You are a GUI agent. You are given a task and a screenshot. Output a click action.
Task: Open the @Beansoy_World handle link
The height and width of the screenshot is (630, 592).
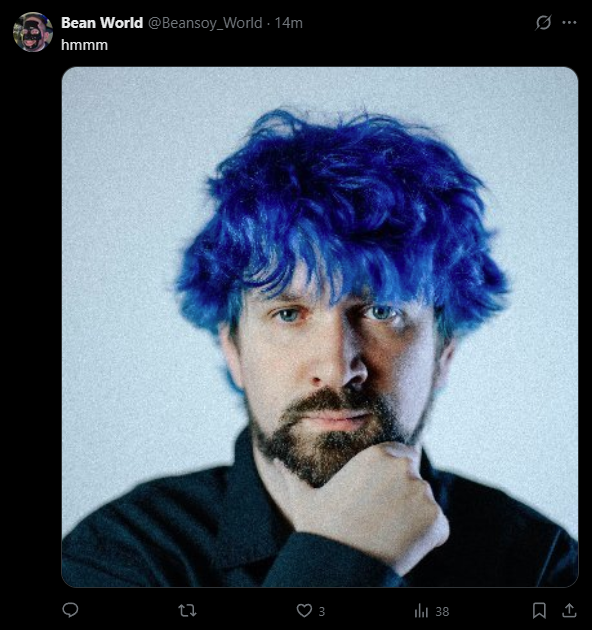click(205, 23)
